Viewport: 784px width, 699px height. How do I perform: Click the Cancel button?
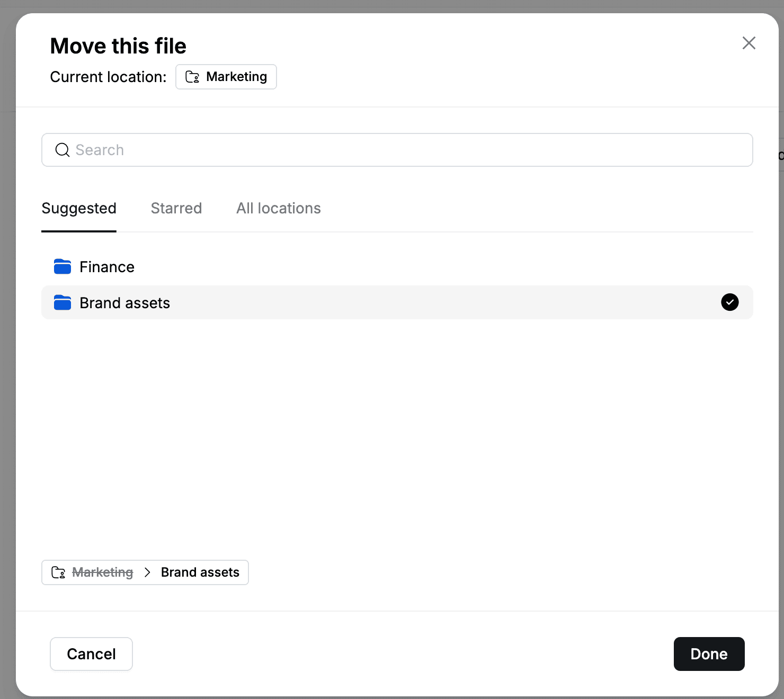[x=91, y=654]
